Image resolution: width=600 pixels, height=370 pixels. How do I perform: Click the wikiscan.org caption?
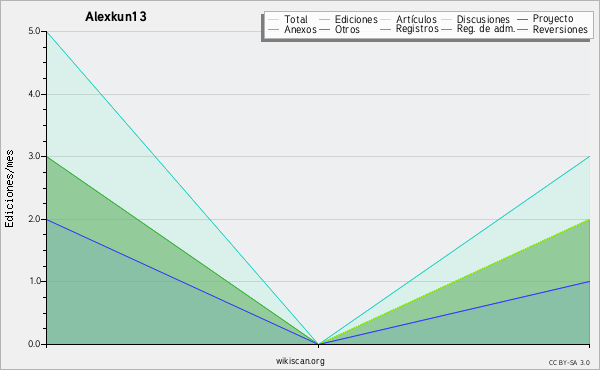click(x=300, y=361)
